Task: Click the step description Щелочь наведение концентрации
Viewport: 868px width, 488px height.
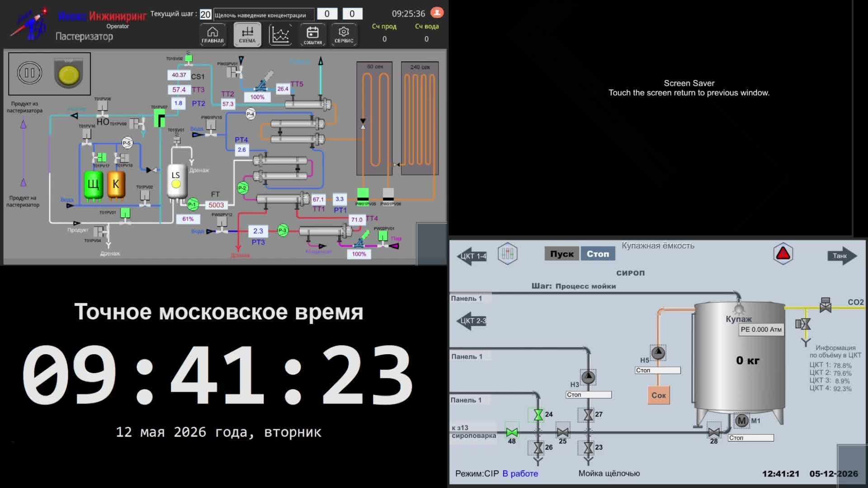Action: point(264,15)
